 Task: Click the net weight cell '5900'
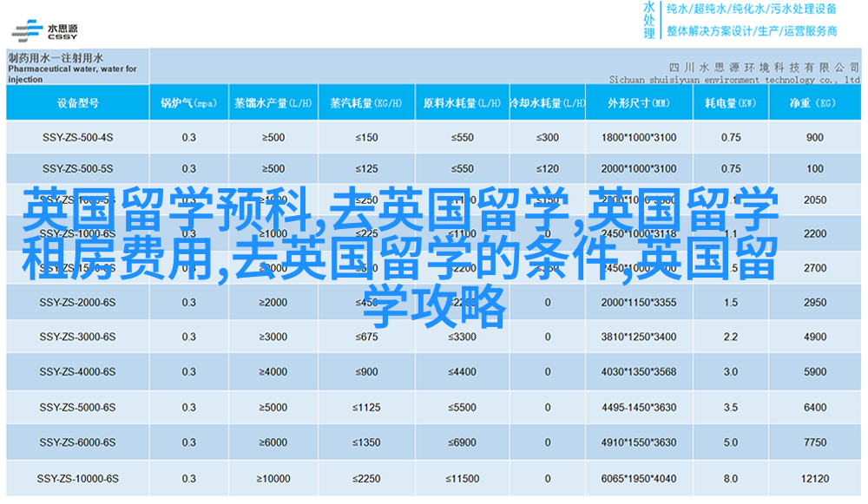[x=815, y=372]
